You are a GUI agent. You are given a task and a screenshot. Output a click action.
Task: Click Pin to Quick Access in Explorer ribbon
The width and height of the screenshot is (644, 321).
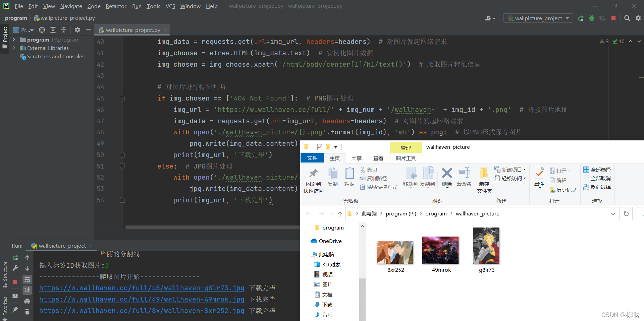pos(314,181)
